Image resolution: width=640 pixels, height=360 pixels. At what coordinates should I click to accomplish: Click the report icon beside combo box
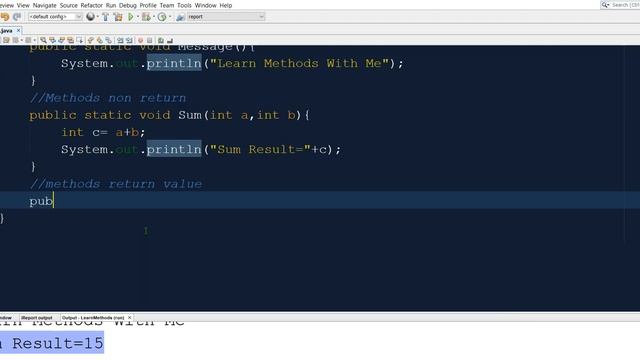[180, 17]
